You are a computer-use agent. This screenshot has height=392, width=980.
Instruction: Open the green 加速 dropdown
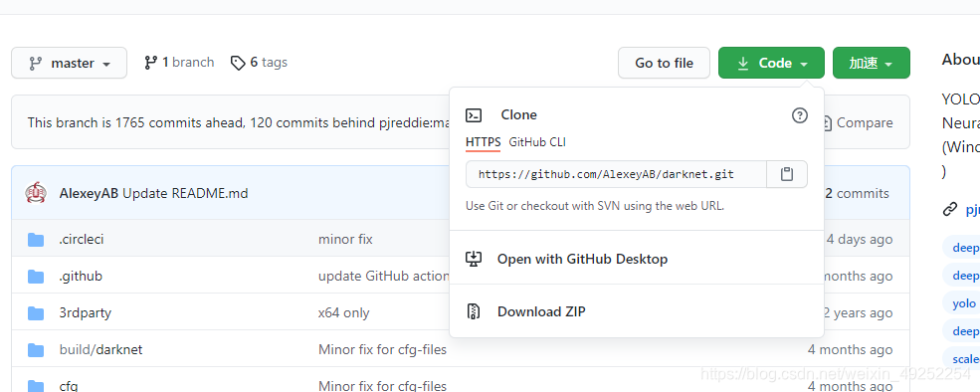[x=872, y=63]
